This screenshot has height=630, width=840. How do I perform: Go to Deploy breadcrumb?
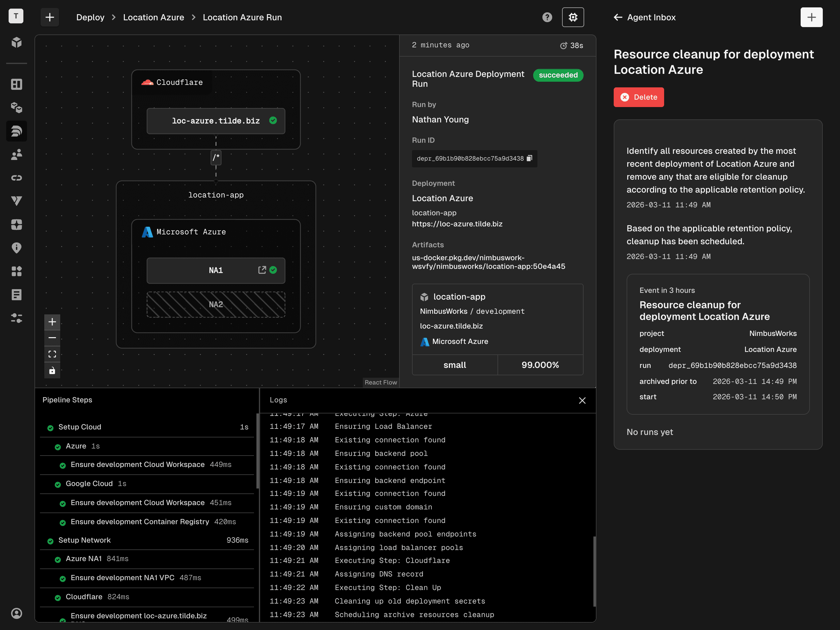click(x=90, y=17)
